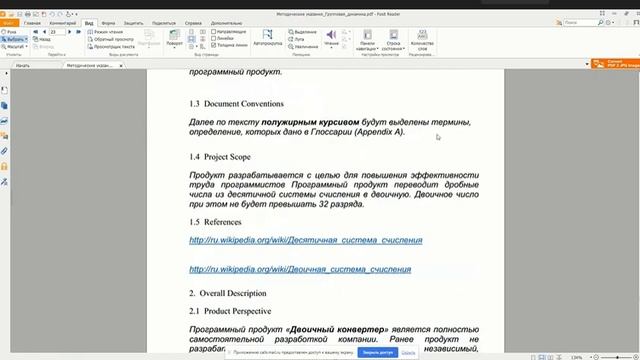Image resolution: width=640 pixels, height=360 pixels.
Task: Go to the first page
Action: tap(36, 32)
